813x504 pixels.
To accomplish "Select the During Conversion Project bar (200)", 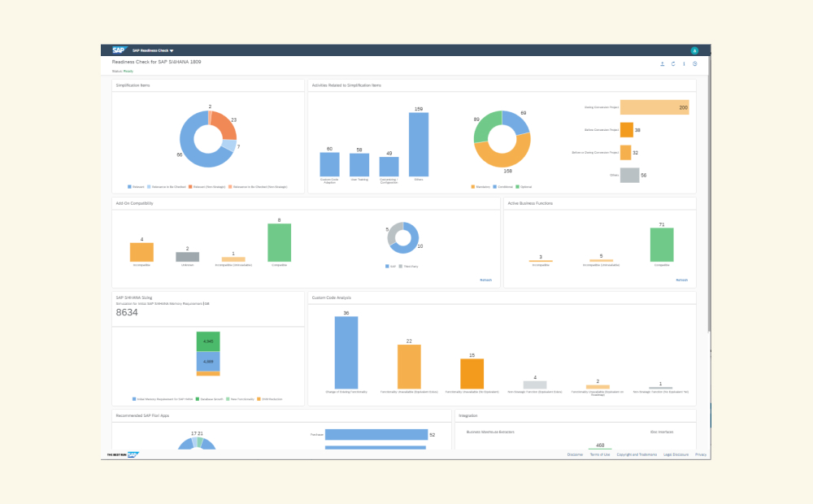I will tap(654, 107).
